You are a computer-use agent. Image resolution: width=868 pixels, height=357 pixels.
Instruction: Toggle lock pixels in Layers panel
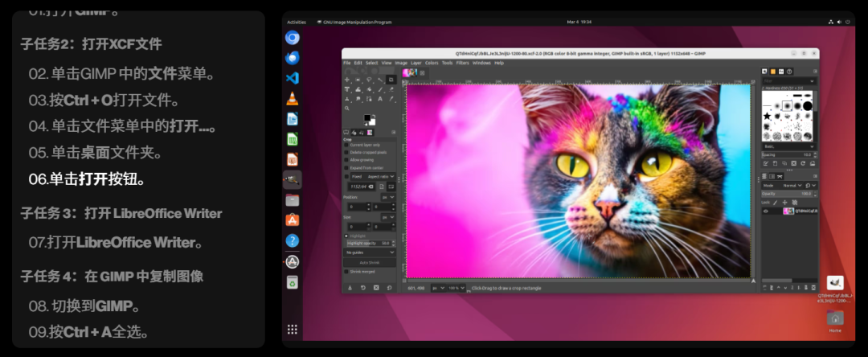tap(775, 203)
